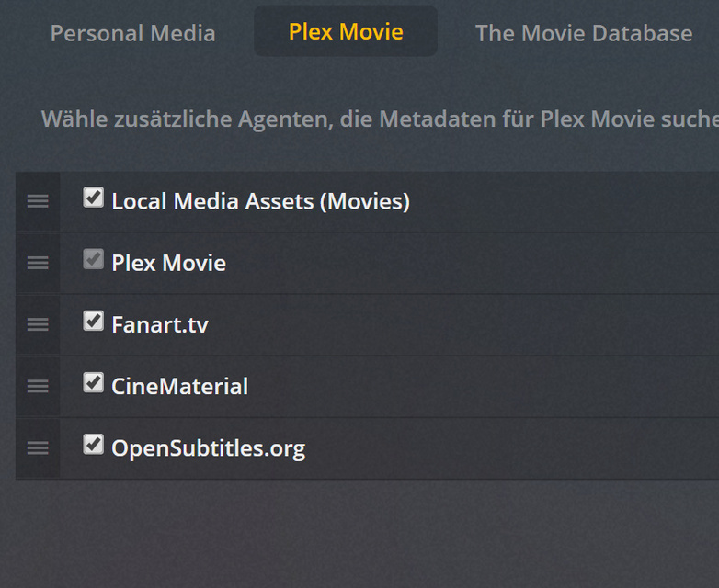Click the reorder handle beside Plex Movie row
The image size is (719, 588).
[38, 263]
